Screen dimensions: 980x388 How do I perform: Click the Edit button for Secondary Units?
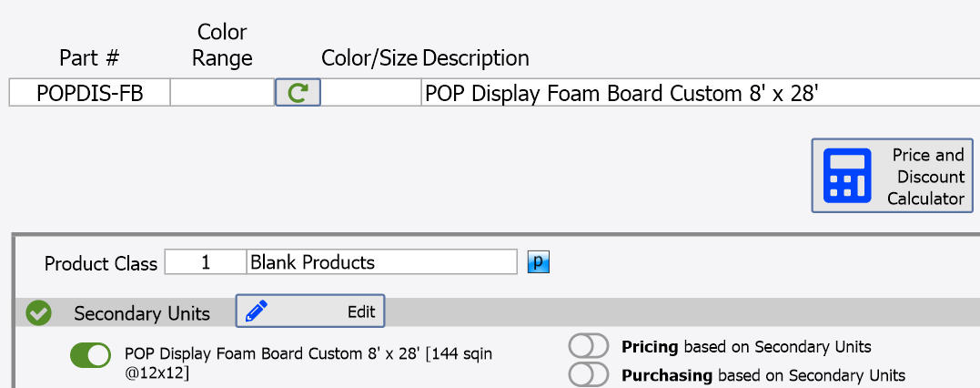(310, 311)
